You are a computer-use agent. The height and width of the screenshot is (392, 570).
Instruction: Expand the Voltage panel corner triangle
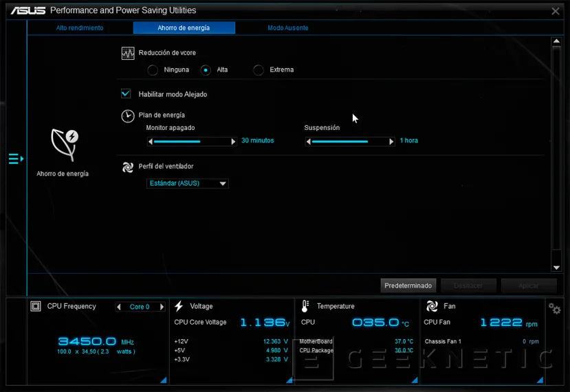tap(289, 380)
